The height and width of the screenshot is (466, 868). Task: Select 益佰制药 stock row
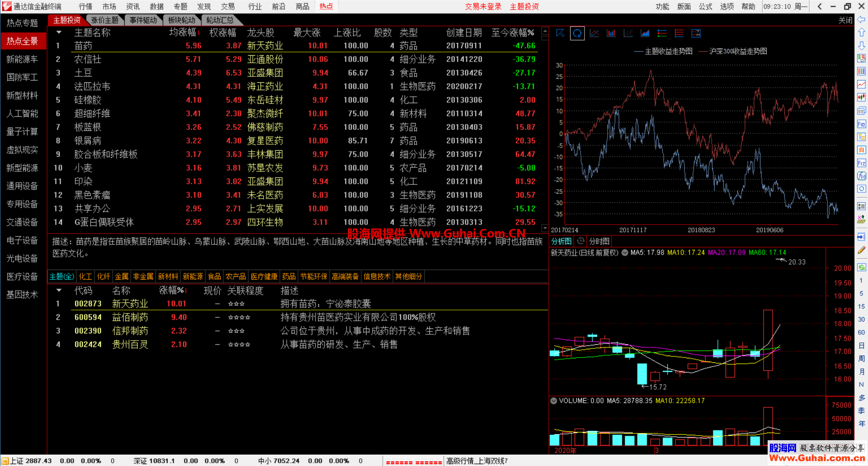tap(298, 317)
